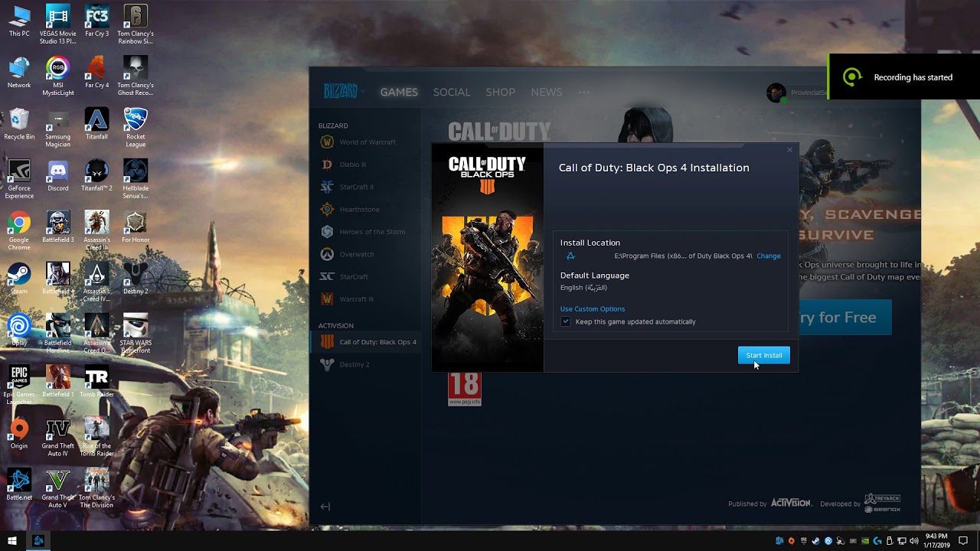Select the Recycle Bin desktop icon
The image size is (980, 551).
pyautogui.click(x=19, y=125)
